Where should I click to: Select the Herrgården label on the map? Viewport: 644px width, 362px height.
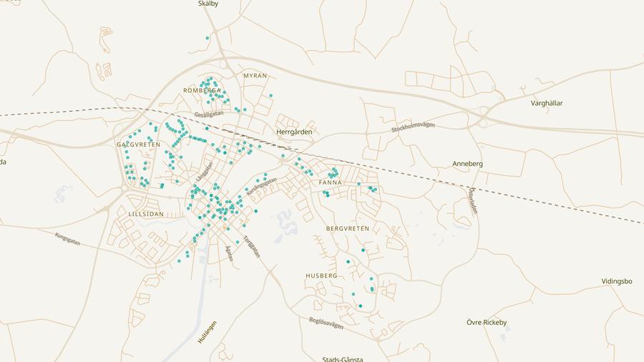(x=294, y=132)
